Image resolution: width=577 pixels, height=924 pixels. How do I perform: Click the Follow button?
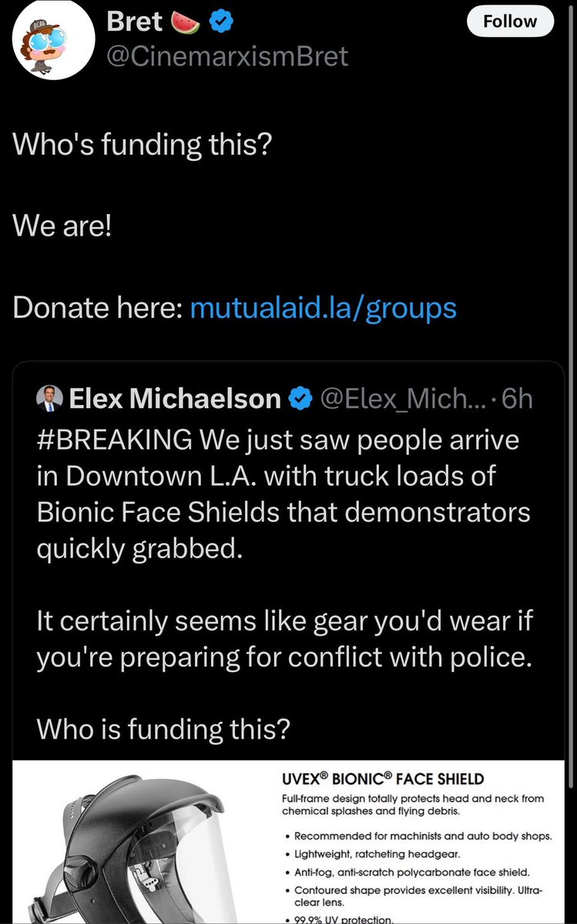[510, 22]
